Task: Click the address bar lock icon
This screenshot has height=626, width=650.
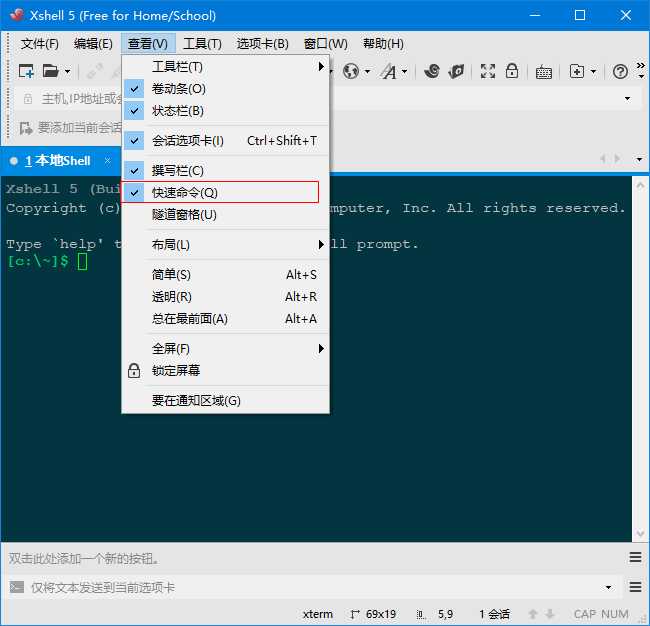Action: (x=28, y=99)
